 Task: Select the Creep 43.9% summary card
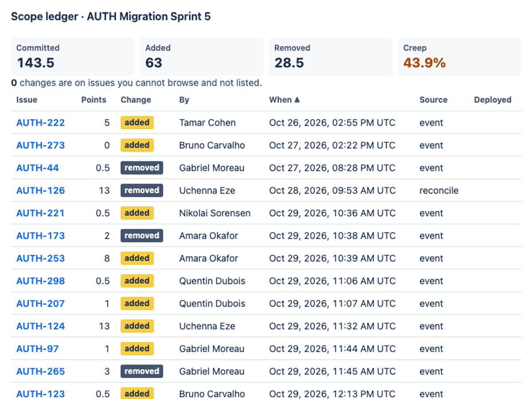pyautogui.click(x=459, y=57)
